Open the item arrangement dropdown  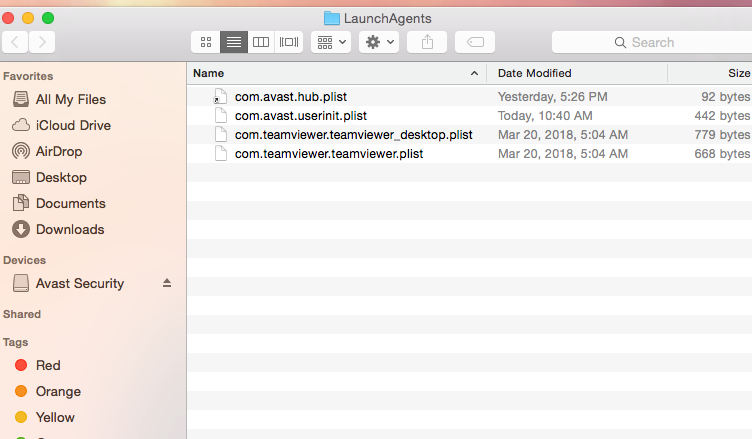coord(331,42)
